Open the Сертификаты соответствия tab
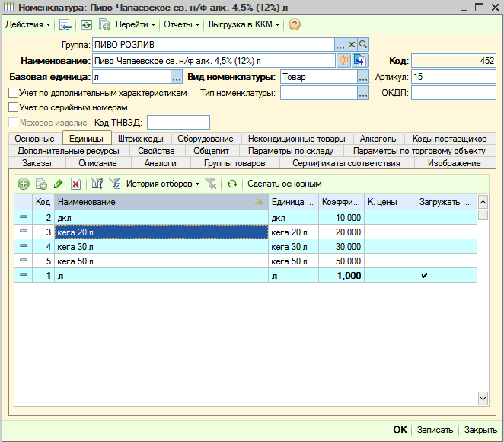Viewport: 504px width, 442px height. [x=346, y=163]
